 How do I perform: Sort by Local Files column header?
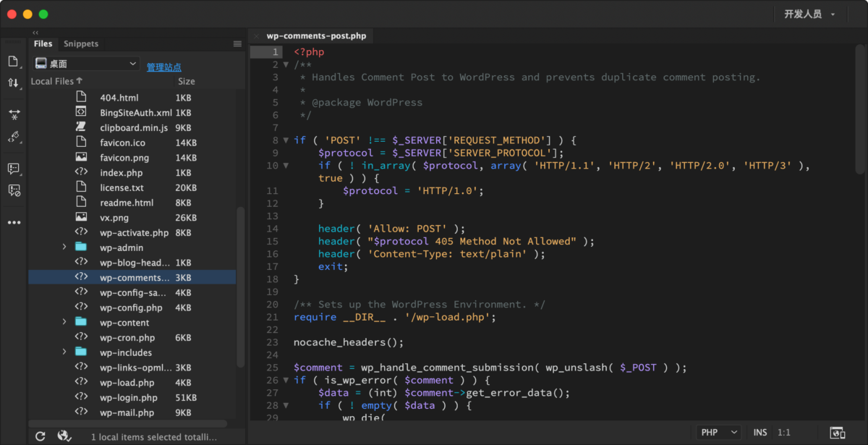tap(56, 81)
